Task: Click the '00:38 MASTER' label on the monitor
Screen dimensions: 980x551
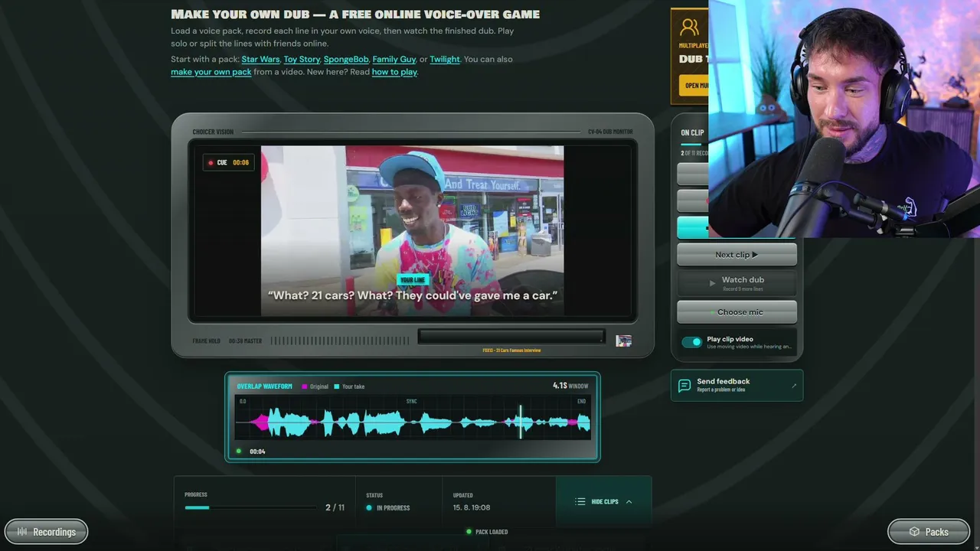Action: pyautogui.click(x=245, y=341)
